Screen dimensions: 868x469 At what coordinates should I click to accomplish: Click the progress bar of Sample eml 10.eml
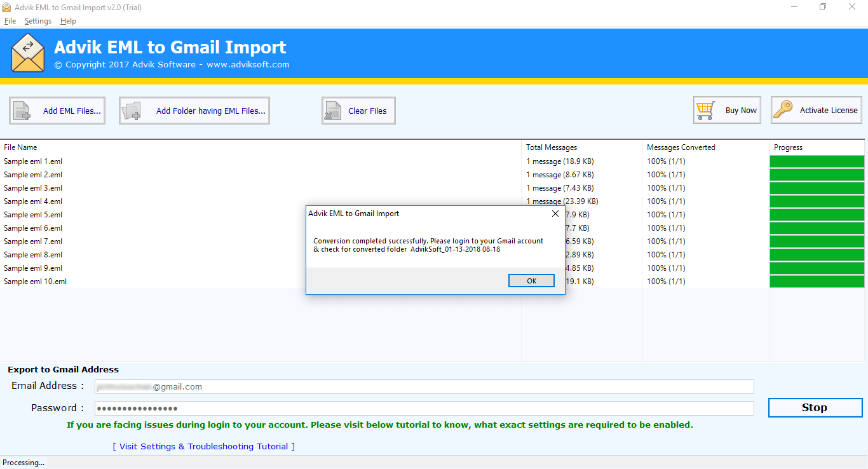pyautogui.click(x=817, y=282)
